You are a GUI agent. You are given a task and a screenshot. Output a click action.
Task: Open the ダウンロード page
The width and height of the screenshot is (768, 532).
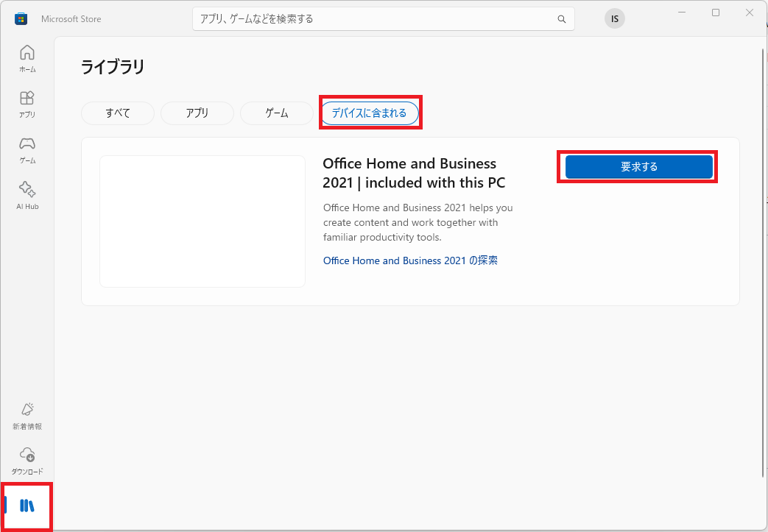[27, 461]
